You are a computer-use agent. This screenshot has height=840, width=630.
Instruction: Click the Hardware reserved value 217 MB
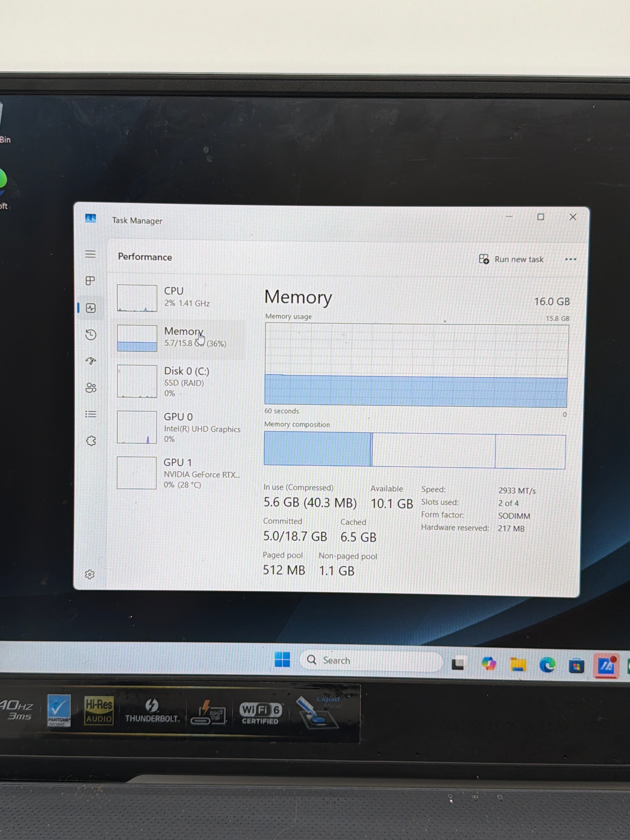[x=511, y=528]
